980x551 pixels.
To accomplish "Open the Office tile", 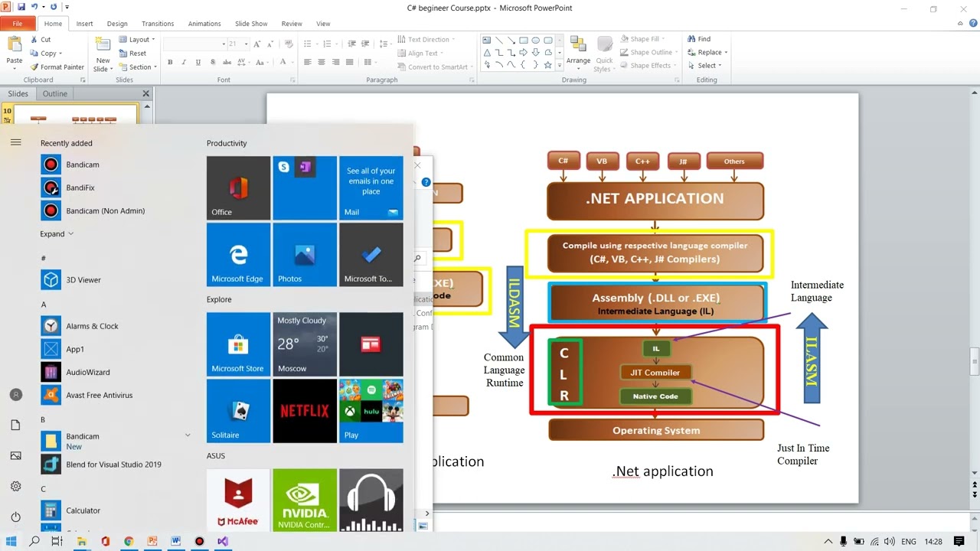I will click(x=238, y=188).
